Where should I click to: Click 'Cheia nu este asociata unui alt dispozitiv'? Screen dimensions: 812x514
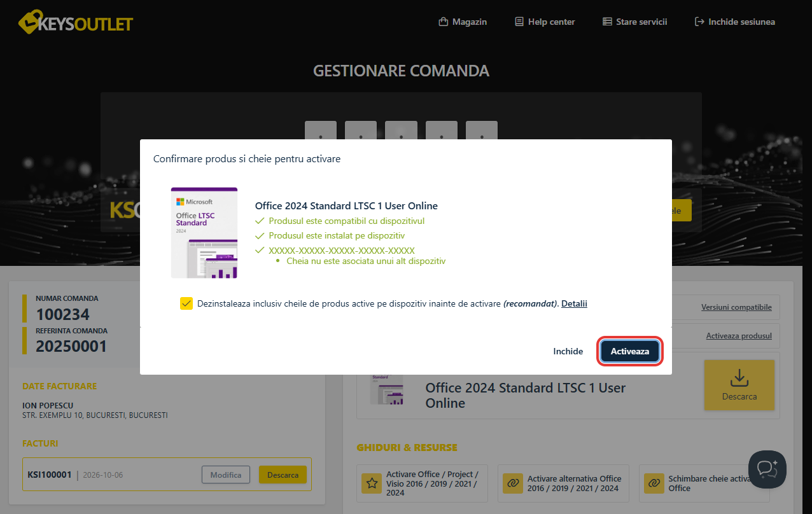pyautogui.click(x=366, y=261)
